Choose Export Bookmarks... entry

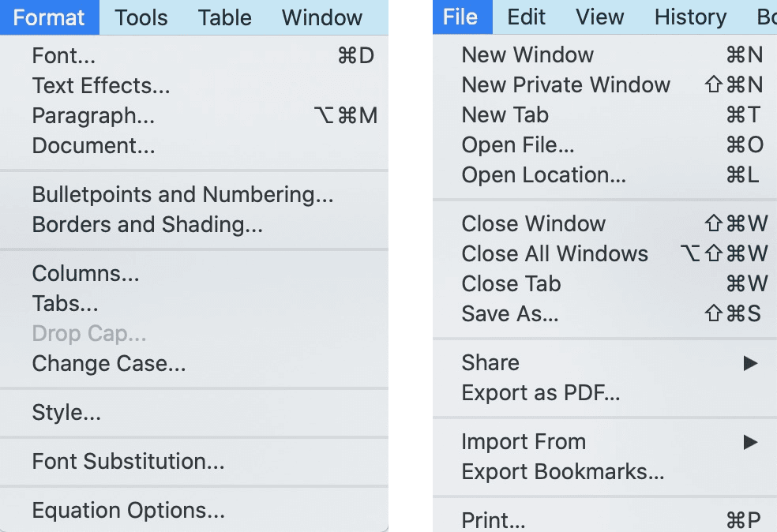point(562,472)
